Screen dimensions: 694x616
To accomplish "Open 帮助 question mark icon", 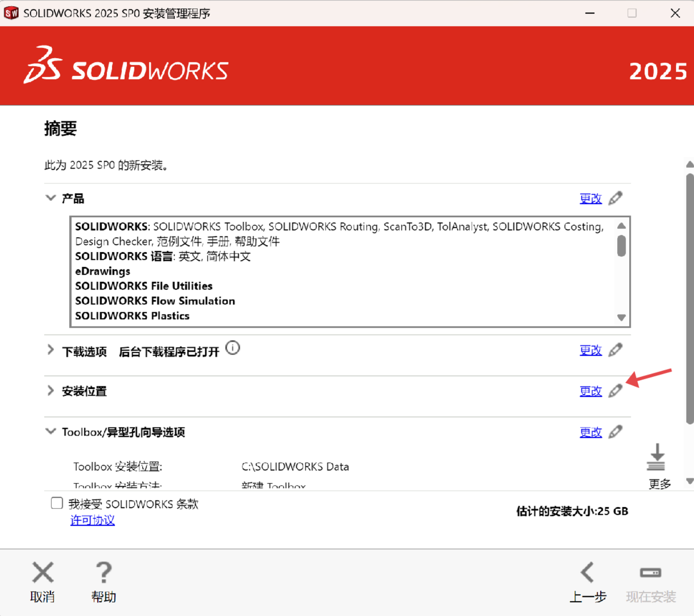I will 104,573.
